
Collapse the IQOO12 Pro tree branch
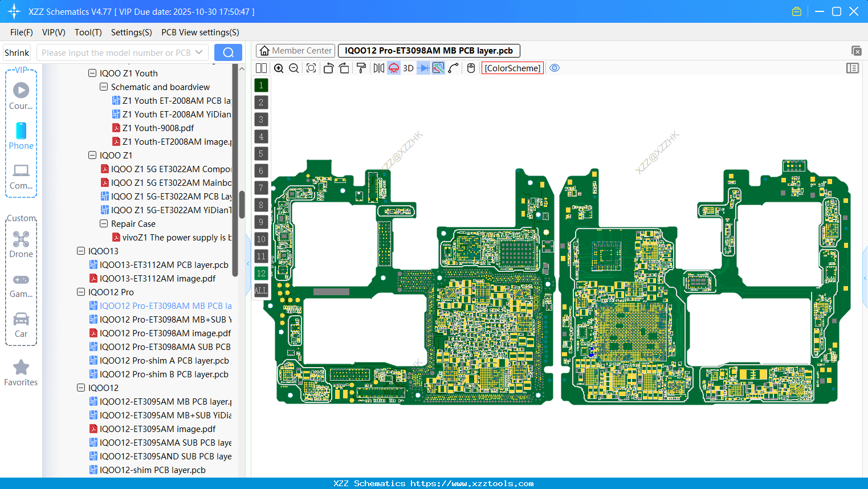click(80, 292)
